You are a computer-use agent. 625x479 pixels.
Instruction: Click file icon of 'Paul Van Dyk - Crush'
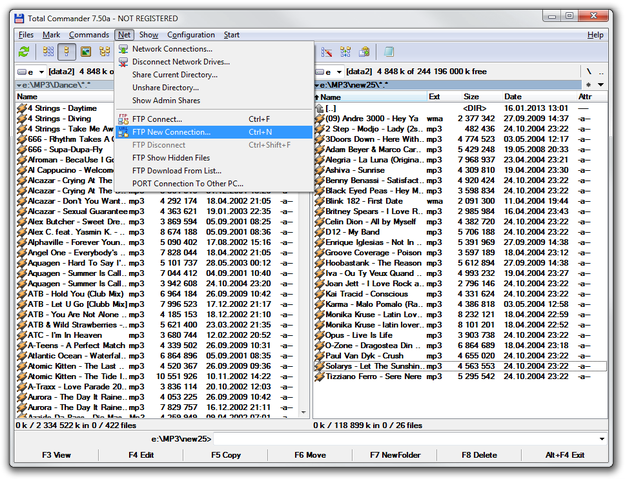coord(319,356)
